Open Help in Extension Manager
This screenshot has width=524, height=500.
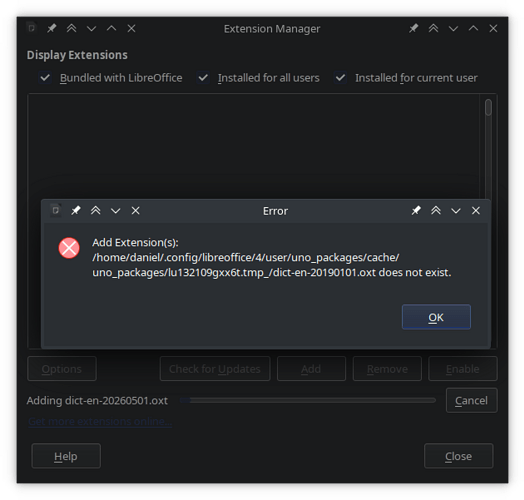(66, 456)
